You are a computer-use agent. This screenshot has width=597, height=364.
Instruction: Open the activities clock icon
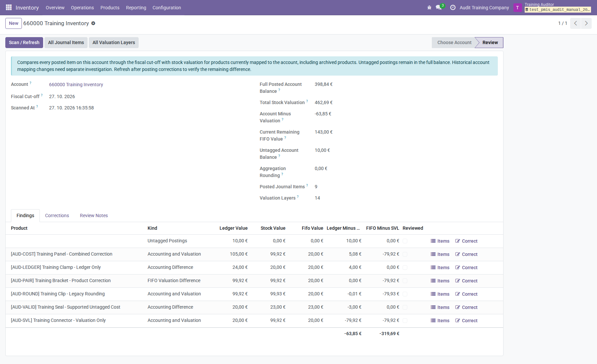click(x=453, y=7)
